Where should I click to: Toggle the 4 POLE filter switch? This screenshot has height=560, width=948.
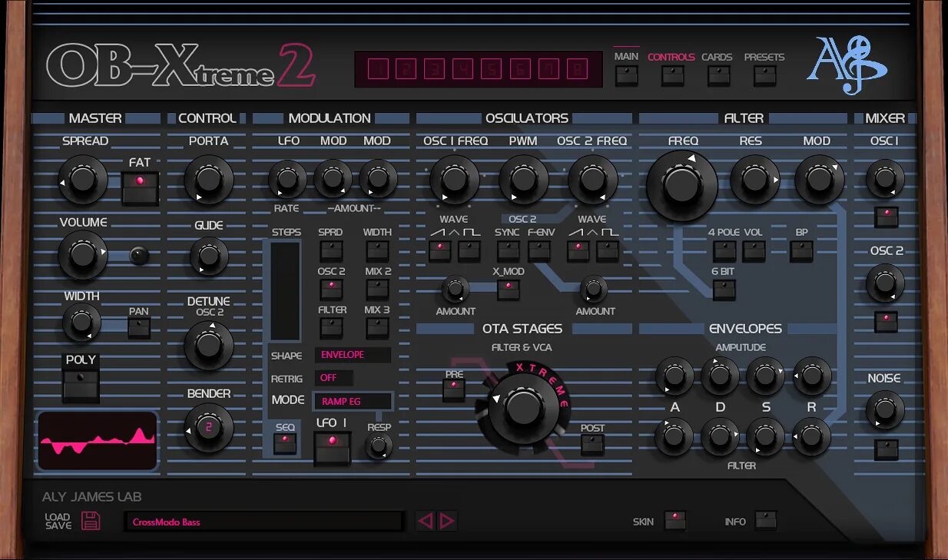pos(724,251)
